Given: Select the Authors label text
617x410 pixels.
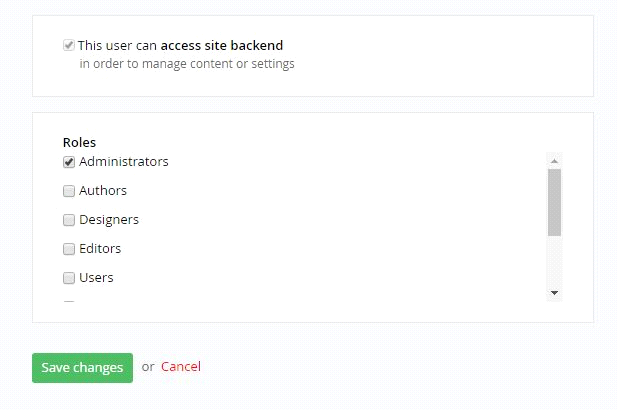Looking at the screenshot, I should tap(103, 190).
